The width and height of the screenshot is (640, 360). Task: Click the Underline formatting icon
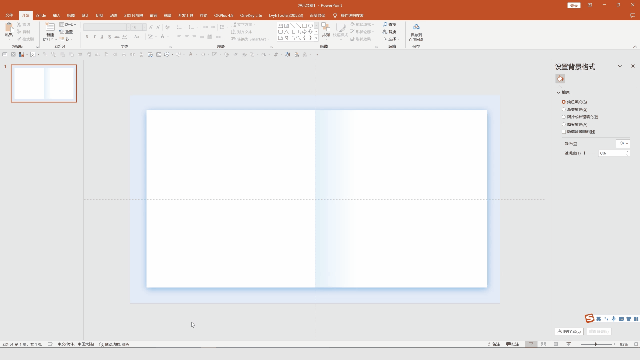(102, 37)
